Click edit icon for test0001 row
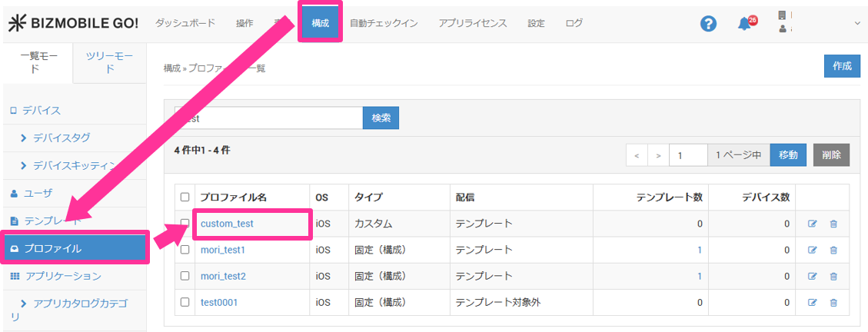868x332 pixels. click(813, 302)
